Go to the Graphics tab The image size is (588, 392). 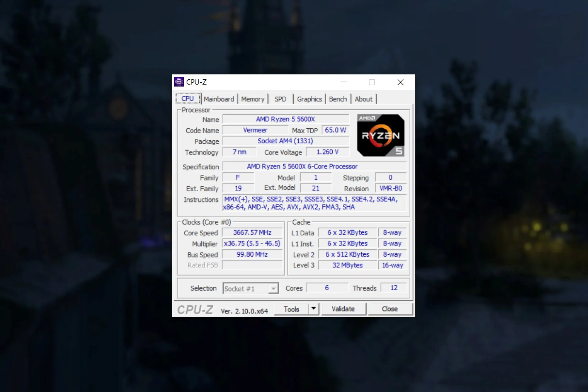coord(309,99)
